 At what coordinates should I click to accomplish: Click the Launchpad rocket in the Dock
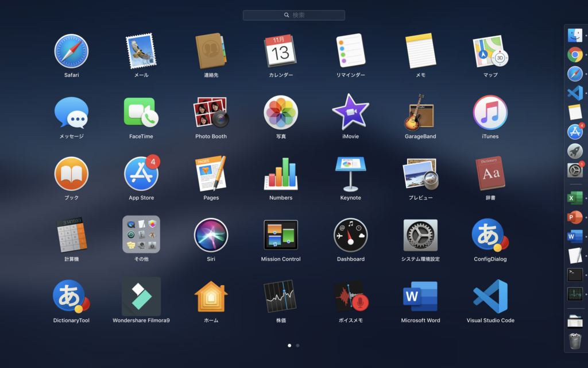coord(575,151)
